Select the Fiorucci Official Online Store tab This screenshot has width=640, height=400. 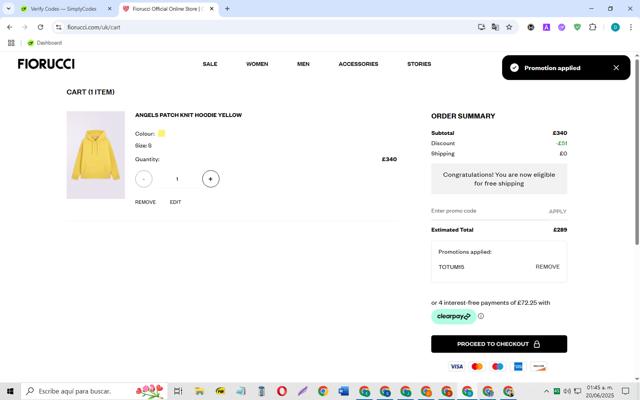tap(165, 9)
